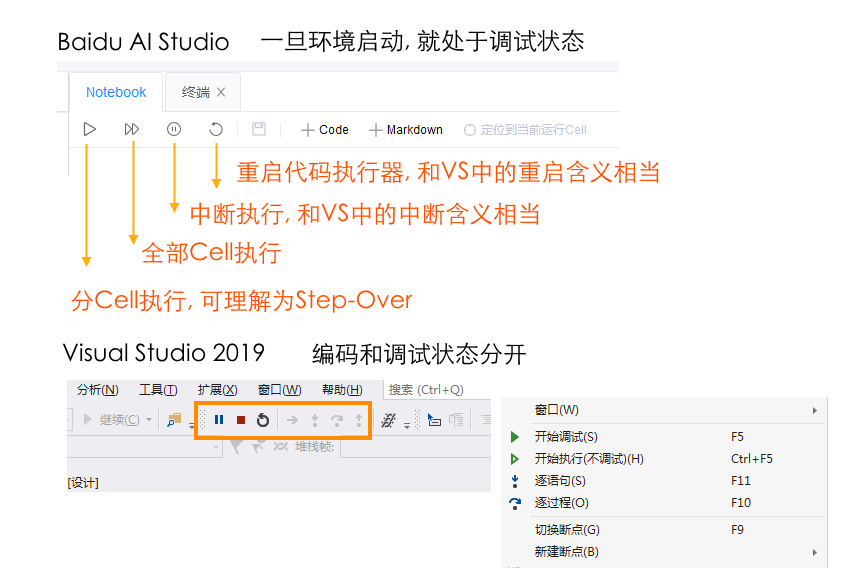842x574 pixels.
Task: Open the combo box left of the funnel icon
Action: point(144,447)
